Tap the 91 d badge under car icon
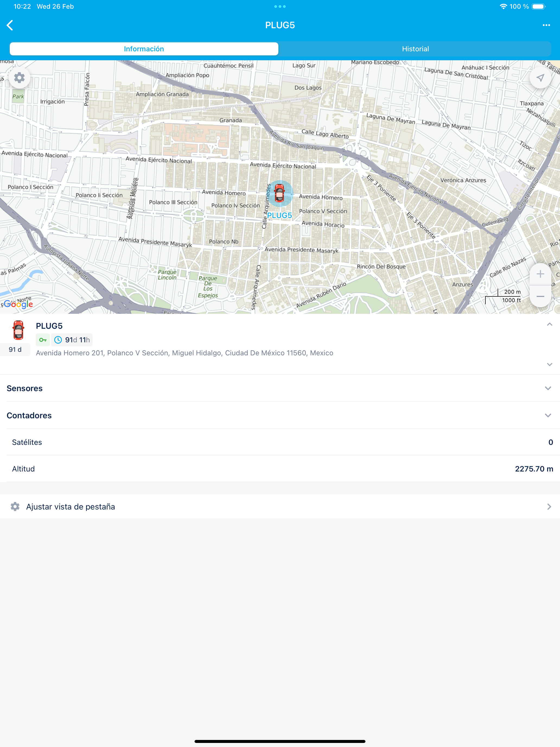This screenshot has width=560, height=747. click(15, 350)
